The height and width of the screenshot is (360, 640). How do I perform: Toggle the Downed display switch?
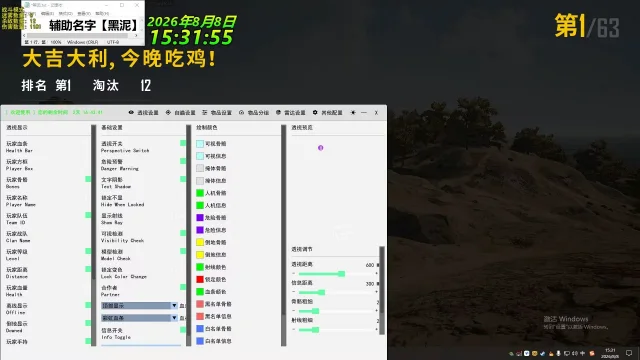88,323
